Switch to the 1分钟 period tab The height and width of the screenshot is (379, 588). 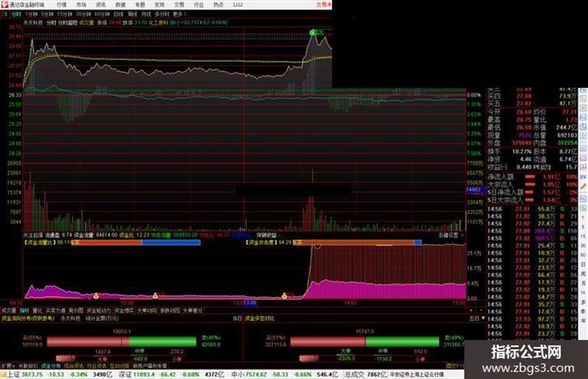pos(31,14)
